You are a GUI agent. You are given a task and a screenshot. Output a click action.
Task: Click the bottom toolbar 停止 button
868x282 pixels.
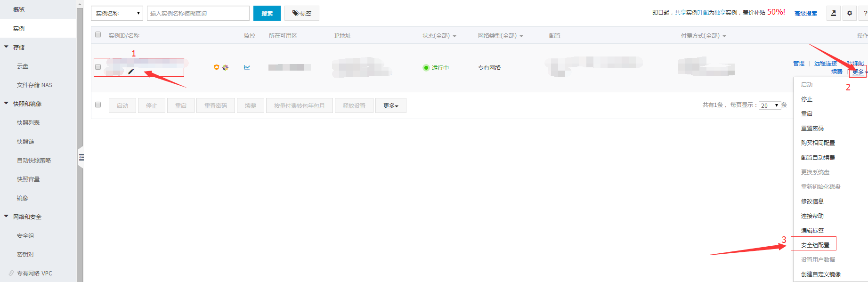point(152,105)
